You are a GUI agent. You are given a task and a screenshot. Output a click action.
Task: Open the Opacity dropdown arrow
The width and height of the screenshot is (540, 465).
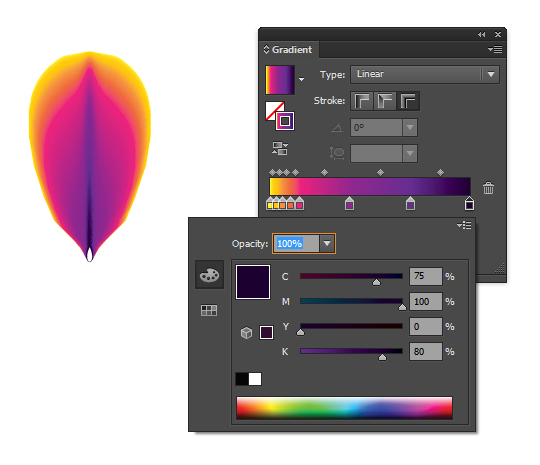coord(327,244)
